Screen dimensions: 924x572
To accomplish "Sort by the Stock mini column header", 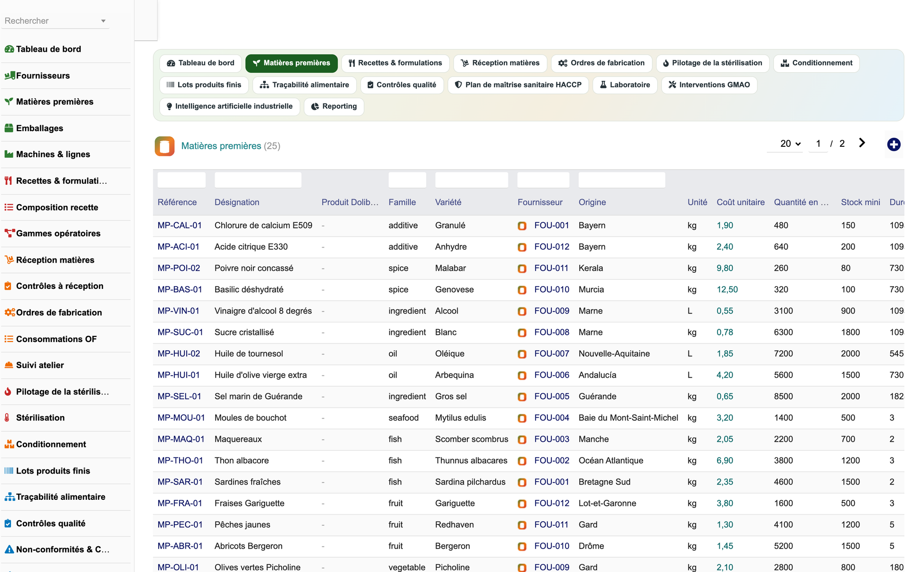I will click(860, 202).
